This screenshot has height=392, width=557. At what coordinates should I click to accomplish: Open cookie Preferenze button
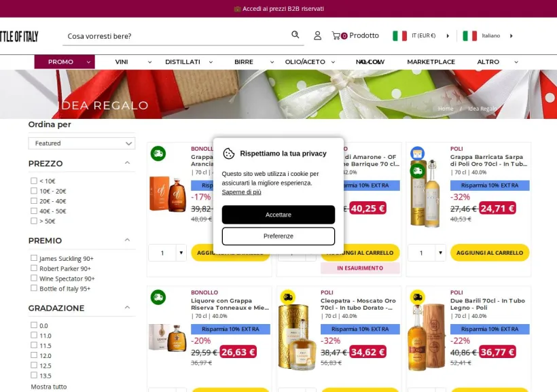coord(278,236)
